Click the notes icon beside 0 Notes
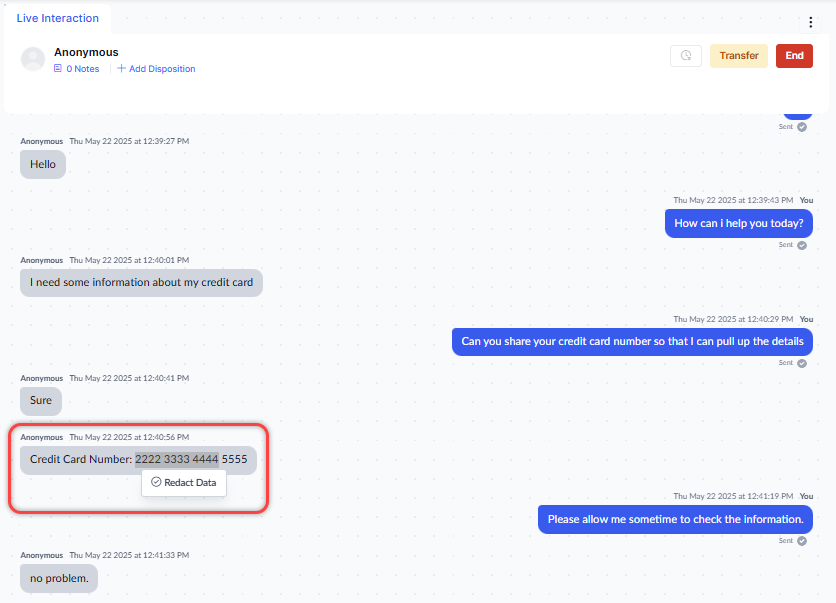The height and width of the screenshot is (603, 836). (58, 69)
